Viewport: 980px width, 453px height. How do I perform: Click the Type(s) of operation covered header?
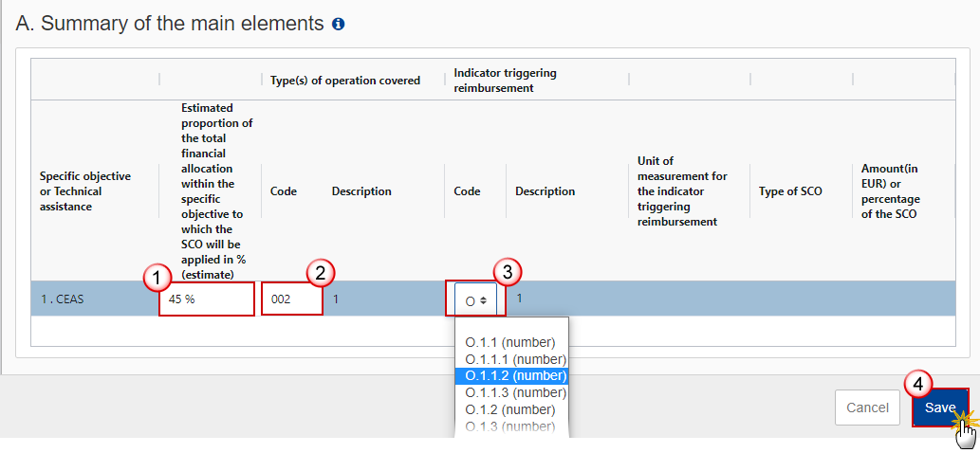coord(345,81)
